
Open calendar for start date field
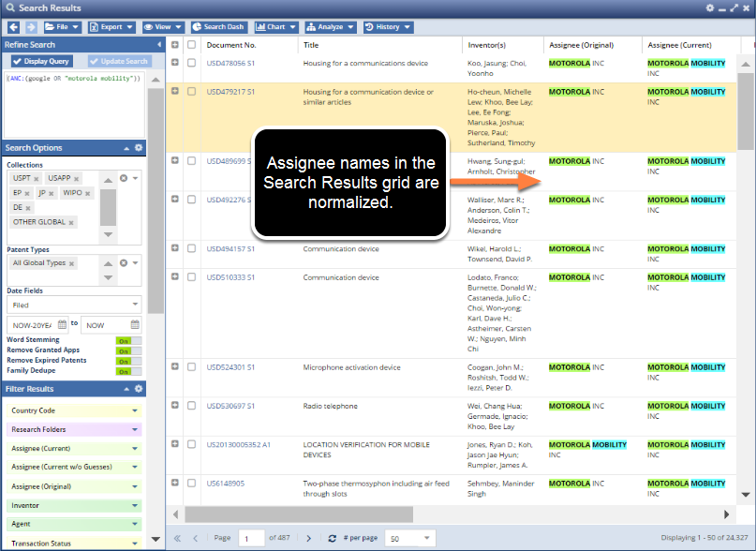pyautogui.click(x=62, y=324)
